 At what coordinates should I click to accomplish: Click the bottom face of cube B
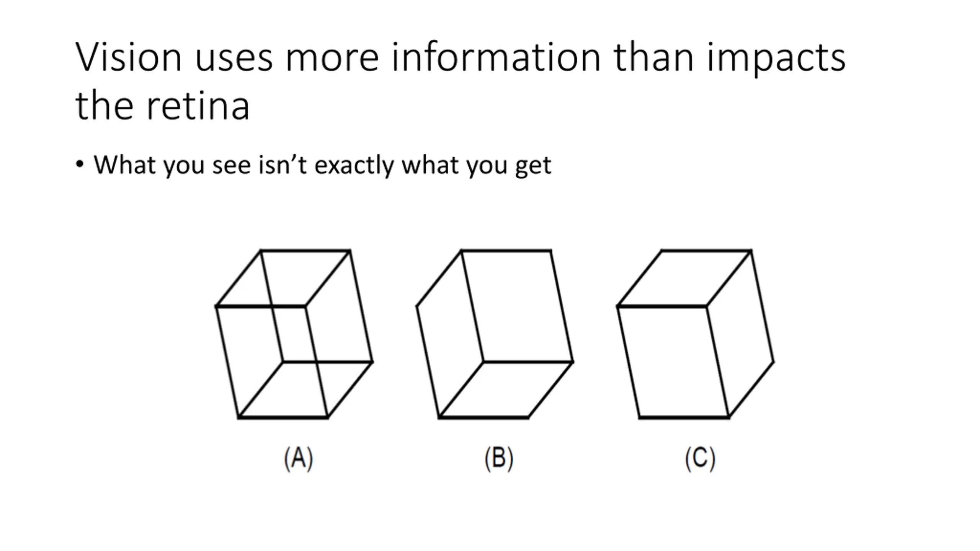click(506, 389)
